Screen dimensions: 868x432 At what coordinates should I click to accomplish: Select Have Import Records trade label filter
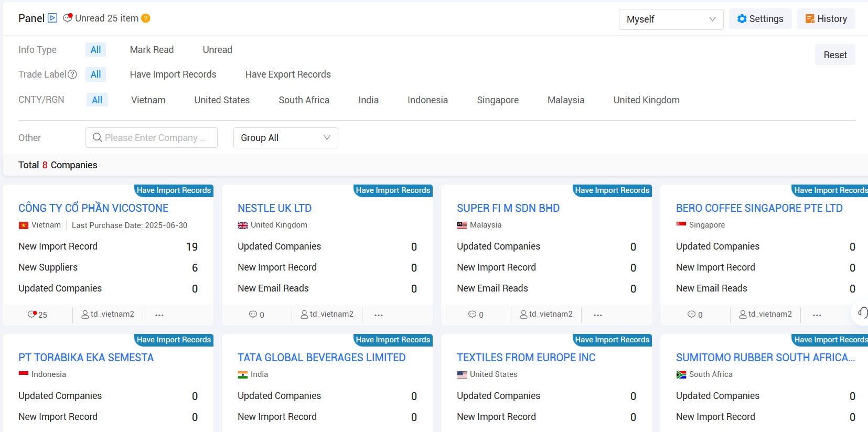[x=173, y=74]
